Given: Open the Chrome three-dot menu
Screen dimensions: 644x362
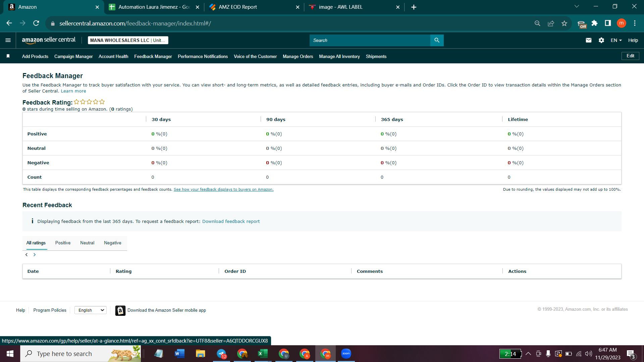Looking at the screenshot, I should click(x=635, y=23).
